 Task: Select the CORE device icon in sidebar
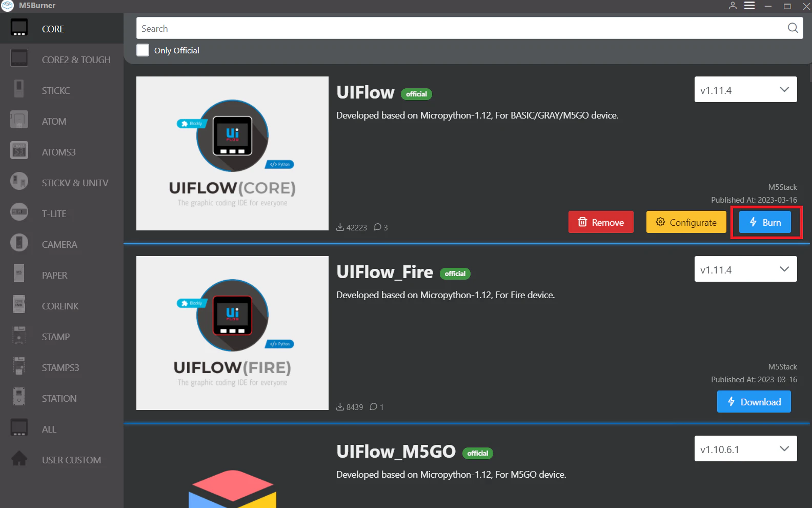(19, 28)
